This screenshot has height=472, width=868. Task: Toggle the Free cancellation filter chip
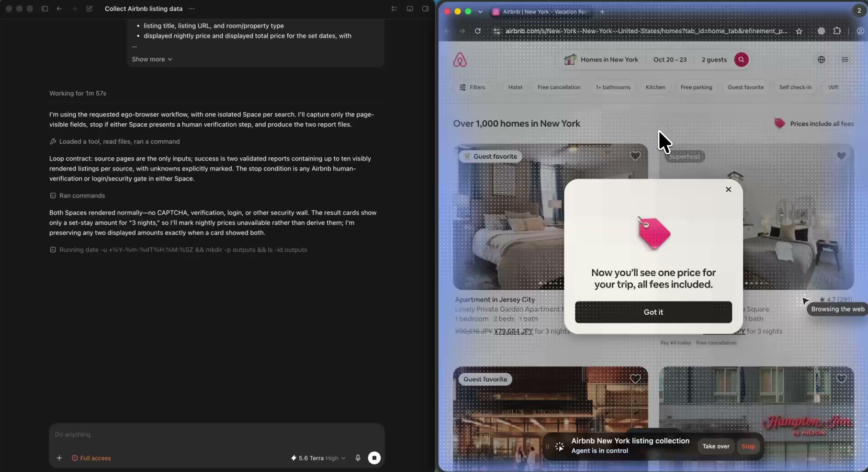click(559, 87)
